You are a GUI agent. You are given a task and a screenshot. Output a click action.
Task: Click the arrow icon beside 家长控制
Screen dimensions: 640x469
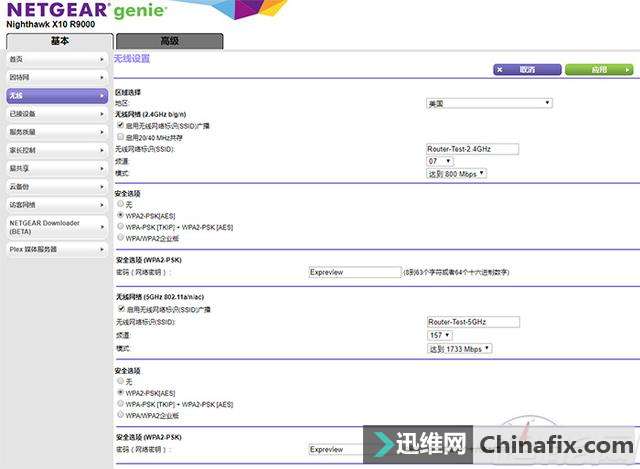(x=102, y=150)
